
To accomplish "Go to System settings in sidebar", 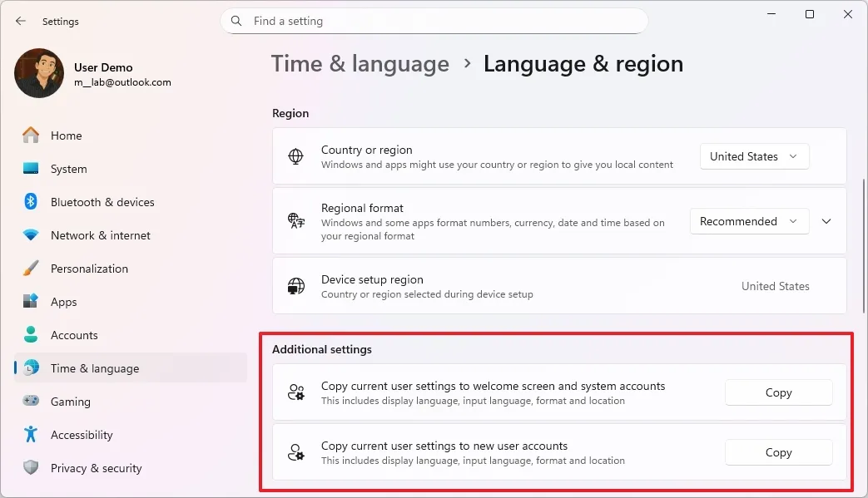I will pos(68,169).
